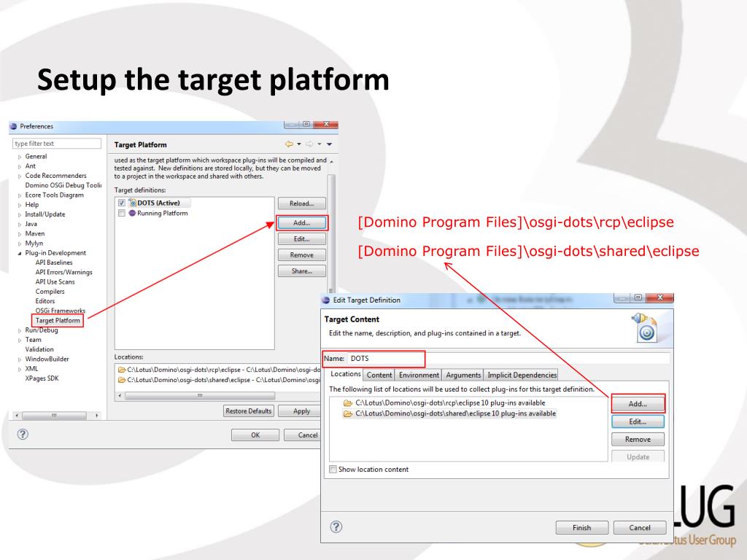This screenshot has height=560, width=747.
Task: Click the Locations horizontal scrollbar in Preferences
Action: click(200, 396)
